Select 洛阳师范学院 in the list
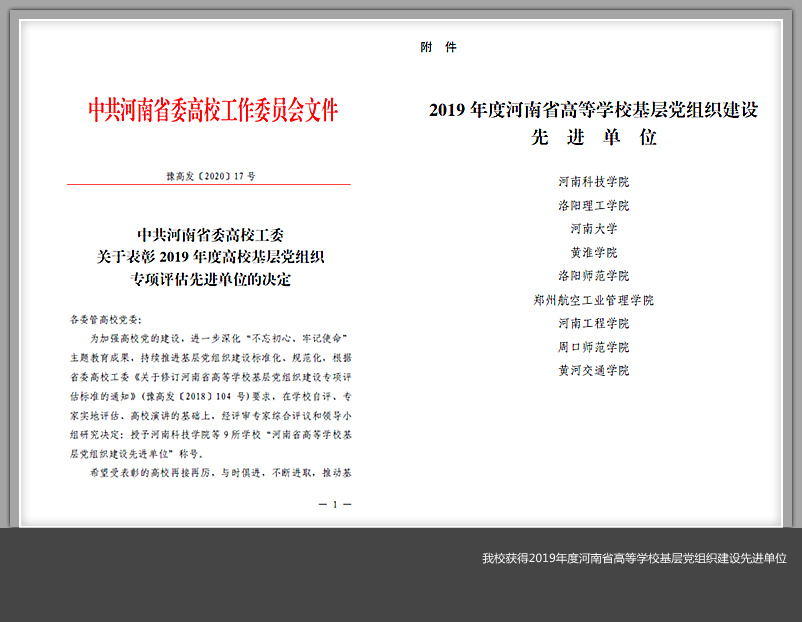The height and width of the screenshot is (622, 802). coord(593,275)
